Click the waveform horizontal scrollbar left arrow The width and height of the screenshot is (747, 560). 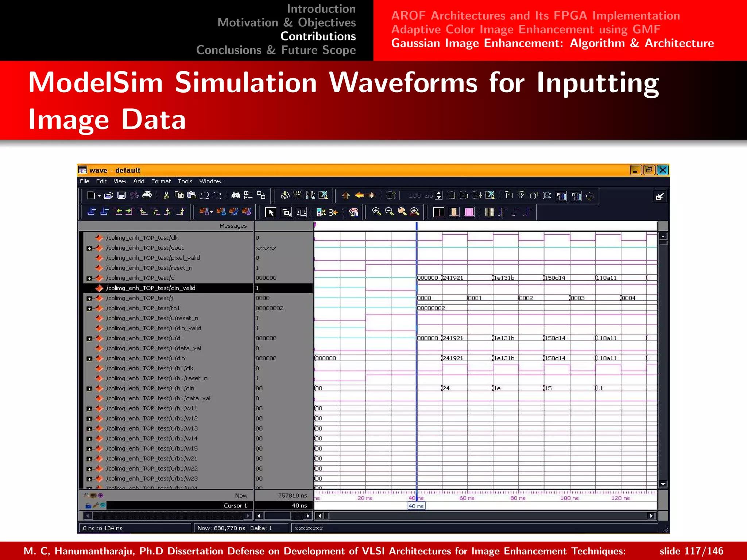(x=320, y=516)
